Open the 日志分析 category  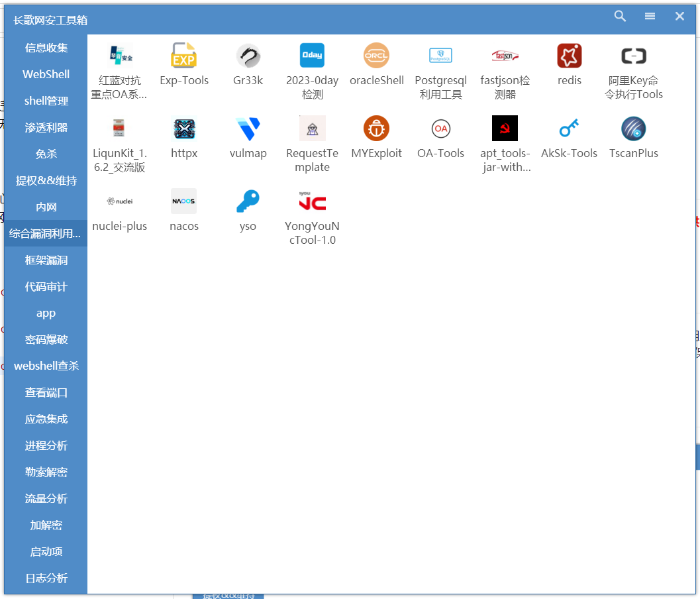[46, 578]
